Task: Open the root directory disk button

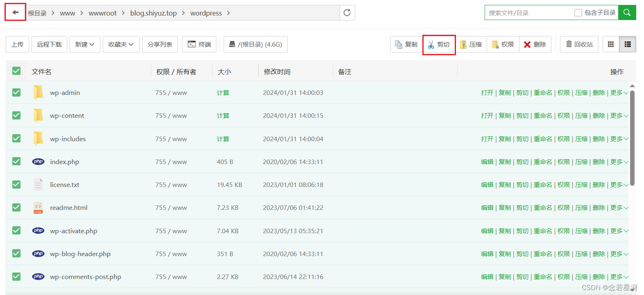Action: point(256,44)
